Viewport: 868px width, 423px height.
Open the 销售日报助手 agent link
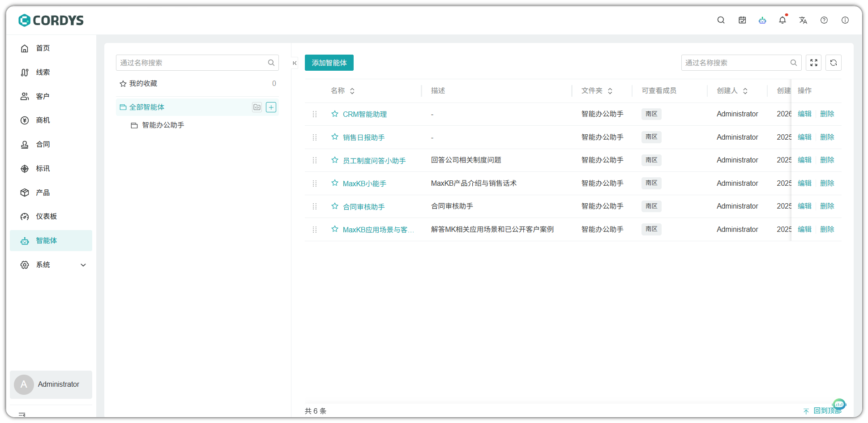[363, 137]
